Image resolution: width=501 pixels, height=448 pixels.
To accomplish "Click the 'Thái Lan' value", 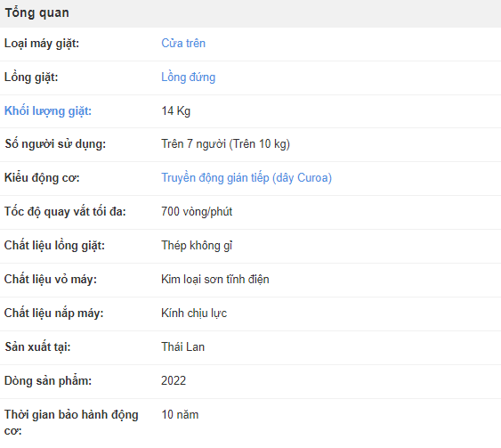I will coord(182,347).
